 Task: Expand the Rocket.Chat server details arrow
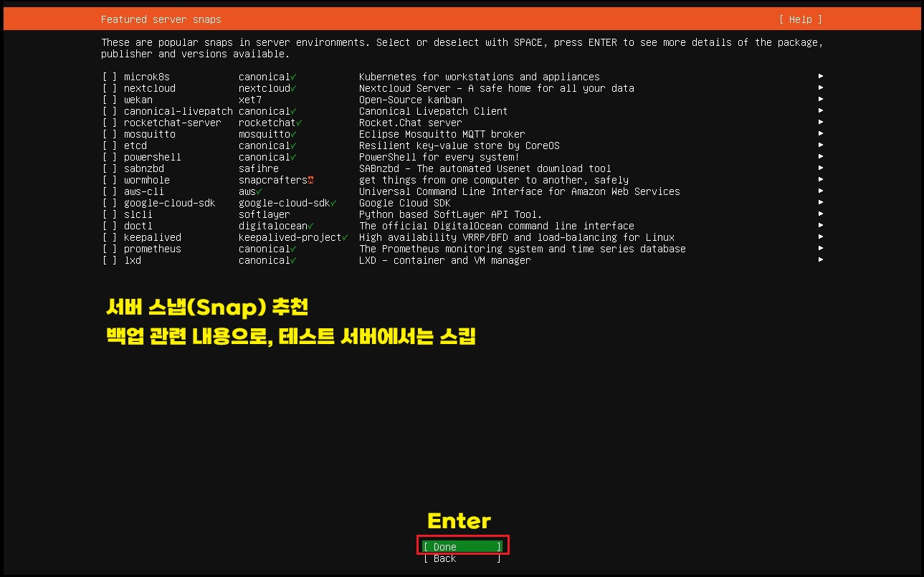tap(821, 123)
